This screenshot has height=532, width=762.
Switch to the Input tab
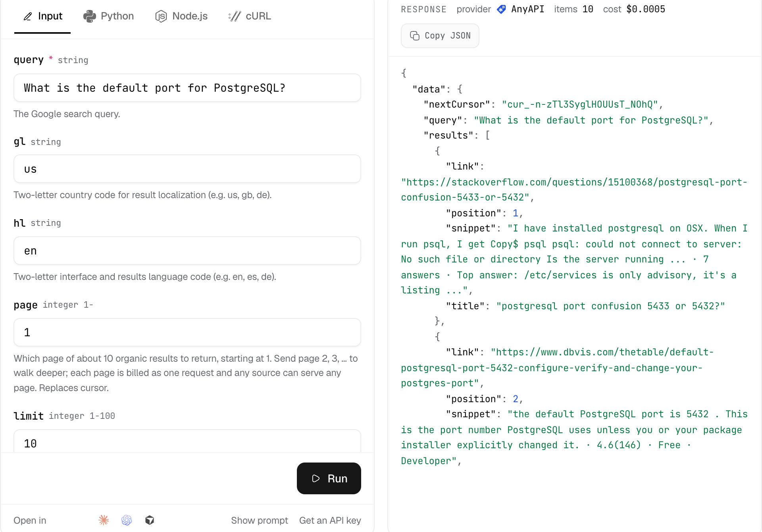click(42, 16)
